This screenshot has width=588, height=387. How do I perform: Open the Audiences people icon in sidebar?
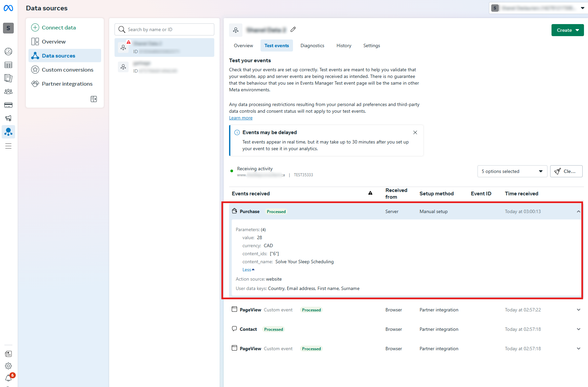coord(8,92)
